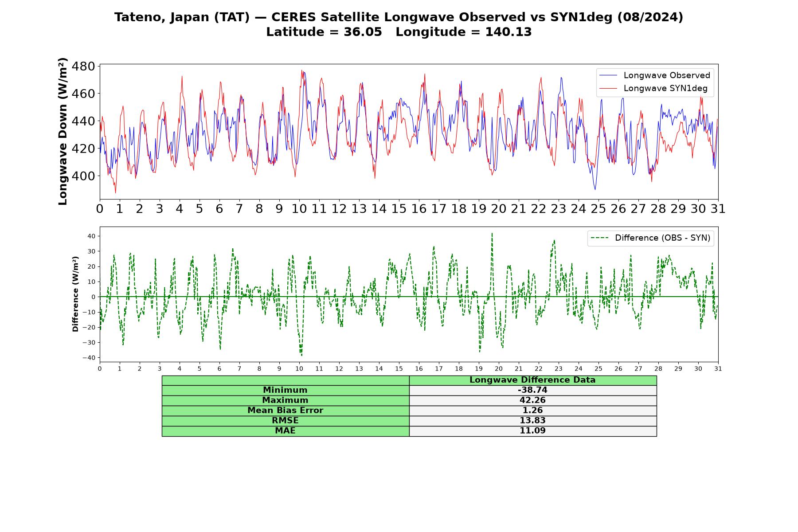Click the Latitude and Longitude subtitle
The width and height of the screenshot is (798, 532).
[x=399, y=32]
